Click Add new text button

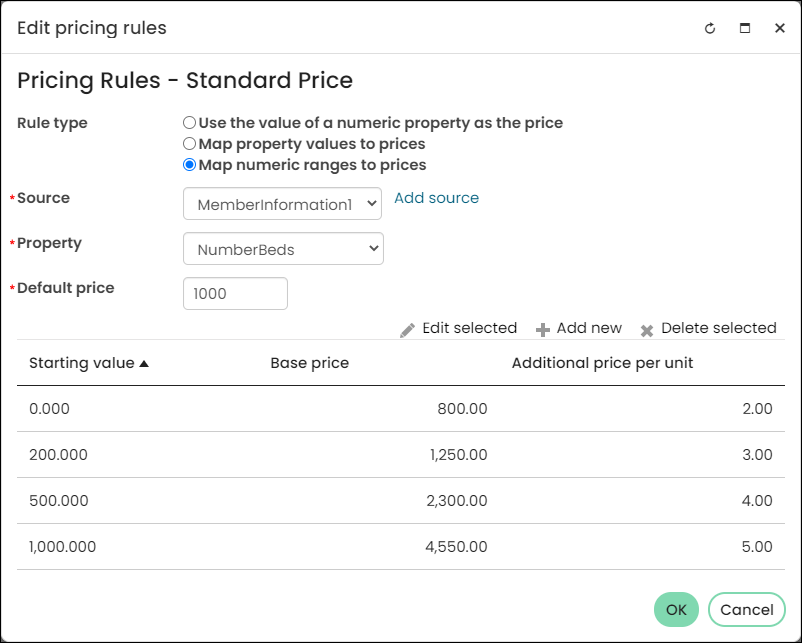[x=589, y=328]
